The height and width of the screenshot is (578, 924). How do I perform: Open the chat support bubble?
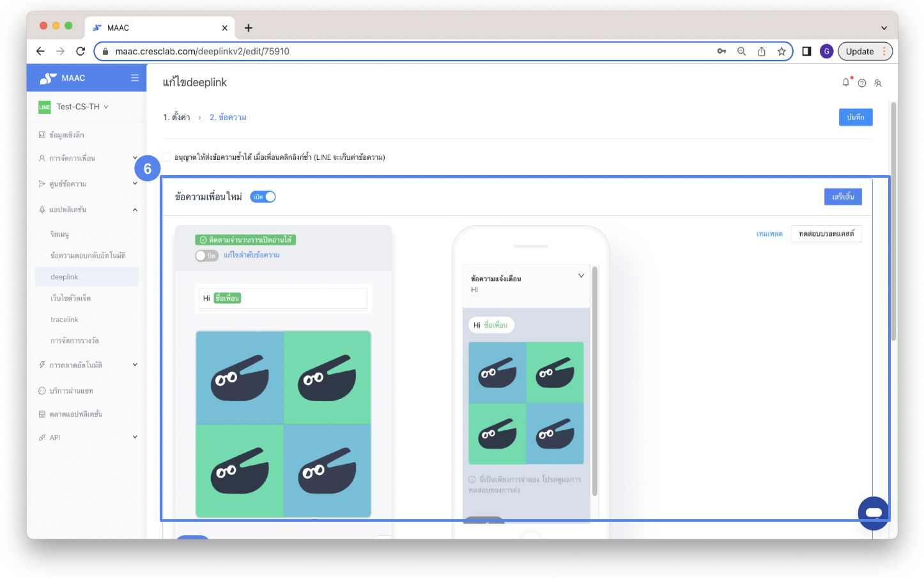pyautogui.click(x=873, y=513)
